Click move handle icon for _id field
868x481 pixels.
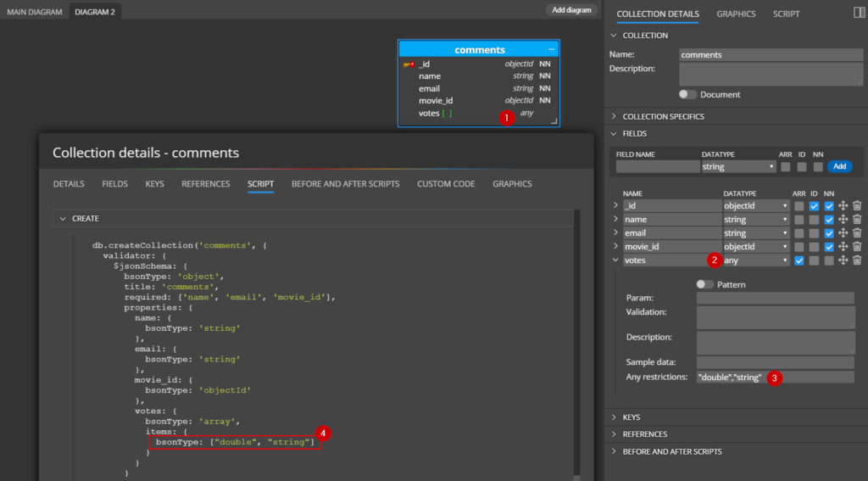click(x=843, y=205)
